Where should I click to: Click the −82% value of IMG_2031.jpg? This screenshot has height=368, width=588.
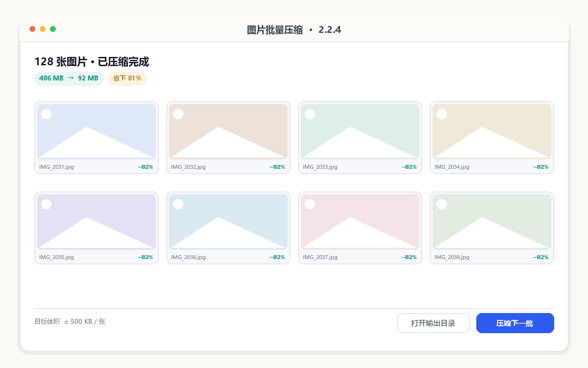click(146, 167)
